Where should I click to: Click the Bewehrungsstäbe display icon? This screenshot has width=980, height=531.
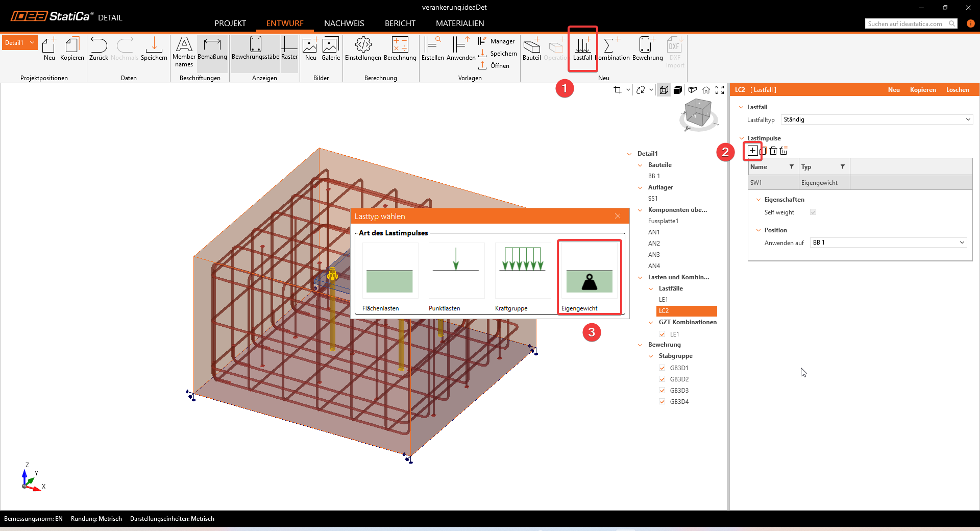tap(255, 47)
